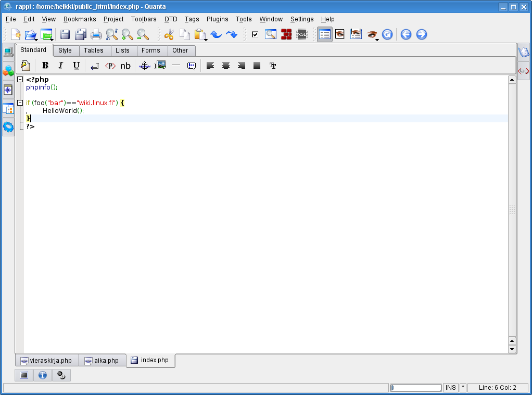
Task: Collapse the <?php code fold marker
Action: point(20,80)
